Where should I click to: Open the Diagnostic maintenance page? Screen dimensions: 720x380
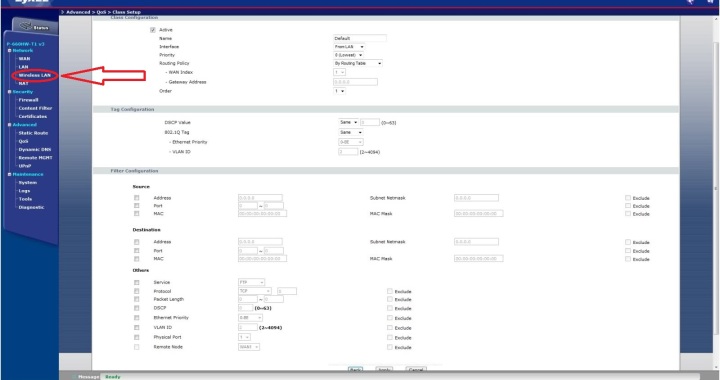31,207
